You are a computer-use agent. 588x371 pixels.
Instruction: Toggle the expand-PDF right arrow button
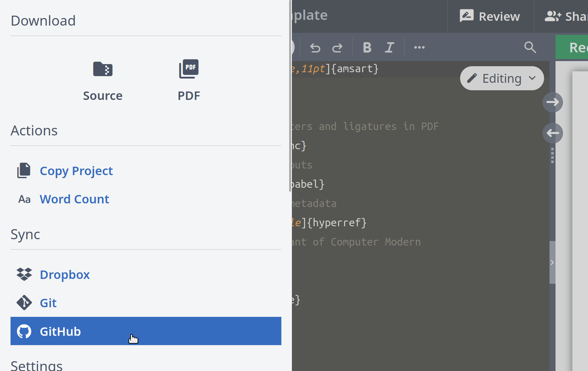click(553, 102)
